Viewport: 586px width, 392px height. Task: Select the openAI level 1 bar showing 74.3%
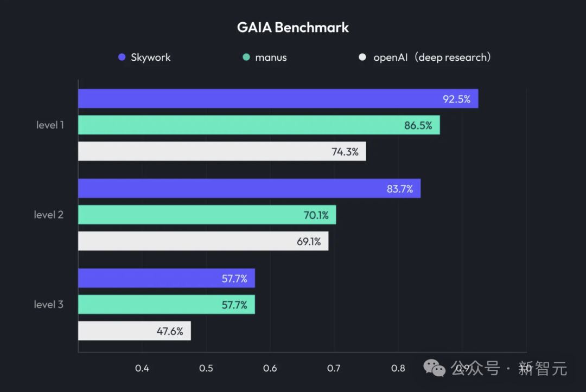pyautogui.click(x=222, y=151)
